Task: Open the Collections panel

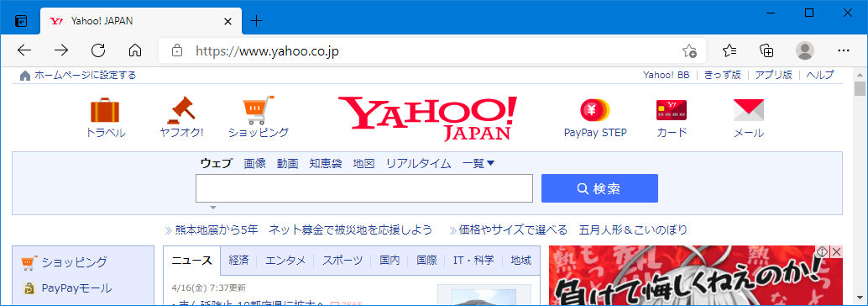Action: pos(766,51)
